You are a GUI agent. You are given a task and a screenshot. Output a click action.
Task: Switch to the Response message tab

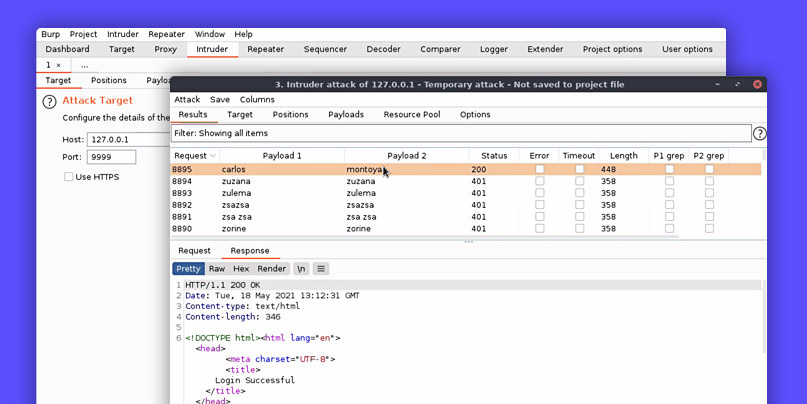(250, 251)
